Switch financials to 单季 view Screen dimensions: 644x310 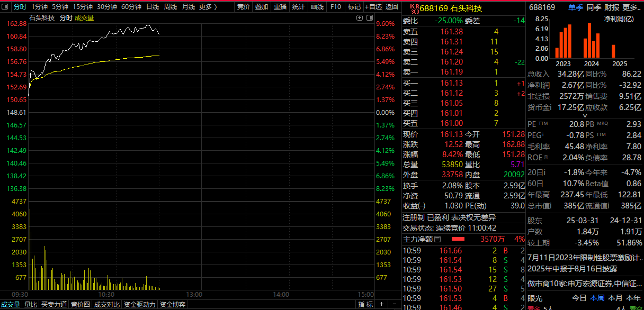(x=576, y=7)
